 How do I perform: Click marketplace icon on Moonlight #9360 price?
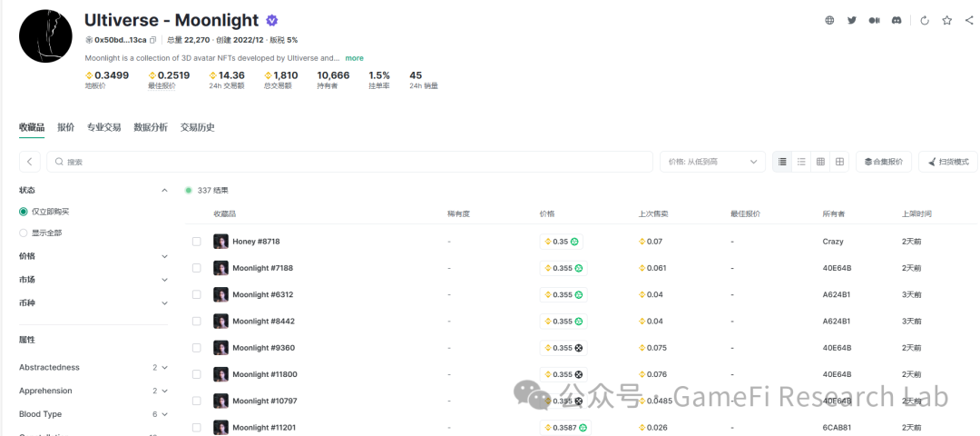579,348
